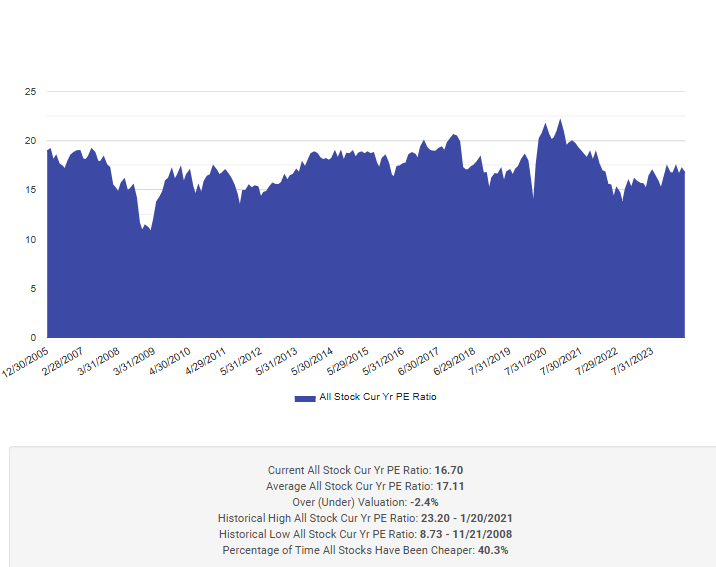Click the 'Have Been Cheaper' 40.3% line
716x567 pixels.
[365, 550]
